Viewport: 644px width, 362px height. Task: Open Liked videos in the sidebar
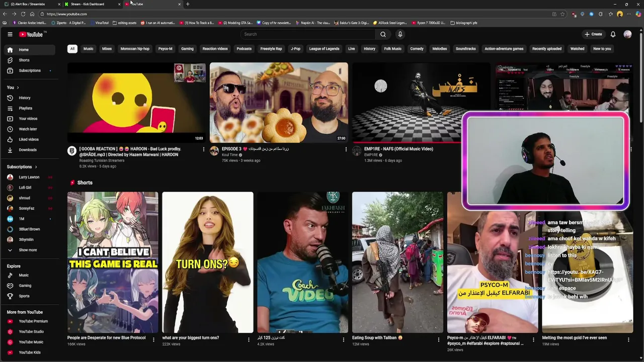coord(30,139)
